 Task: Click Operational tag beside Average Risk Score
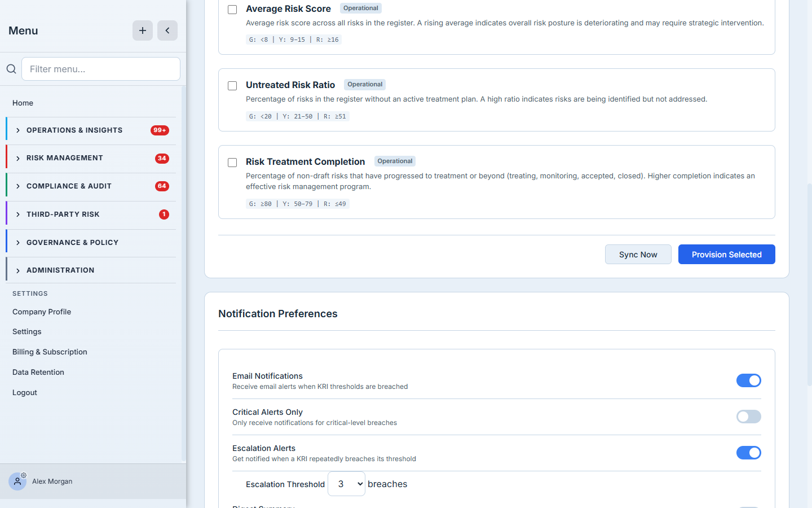[x=361, y=8]
